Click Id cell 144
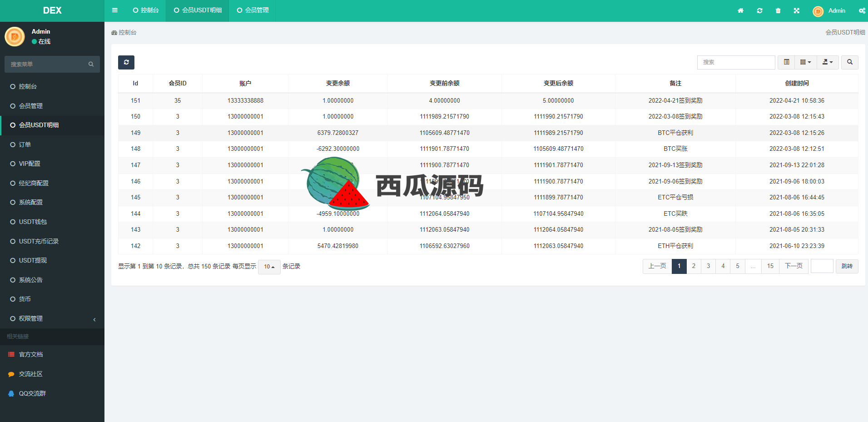868x422 pixels. (x=135, y=213)
